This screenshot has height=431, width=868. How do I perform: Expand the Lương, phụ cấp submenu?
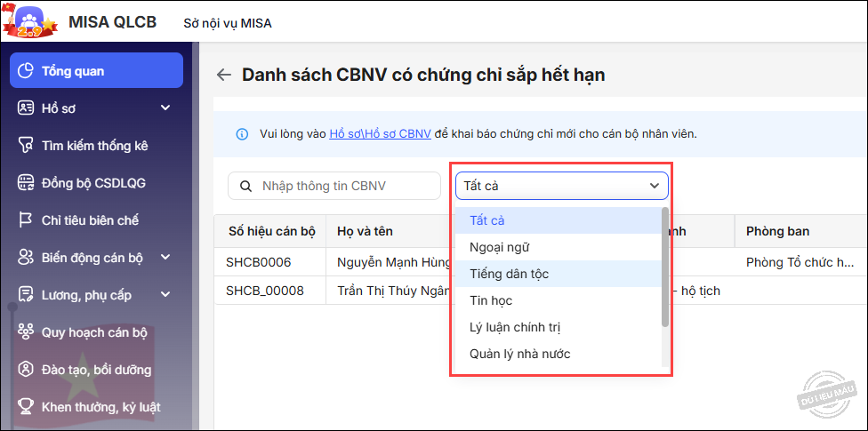click(165, 295)
